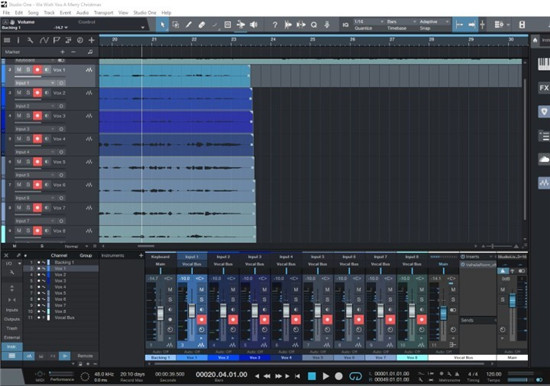Select the Listen speaker tool
Viewport: 550px width, 386px height.
click(x=254, y=25)
